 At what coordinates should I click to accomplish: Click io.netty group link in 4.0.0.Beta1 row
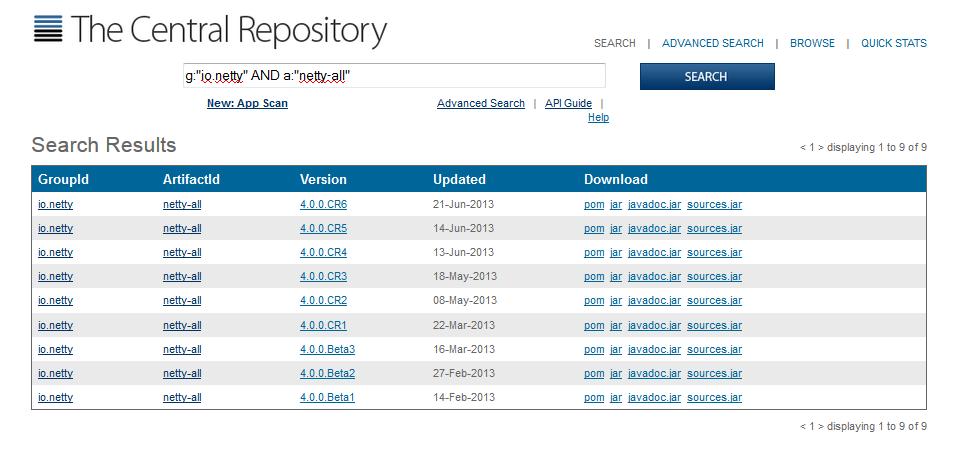point(55,397)
